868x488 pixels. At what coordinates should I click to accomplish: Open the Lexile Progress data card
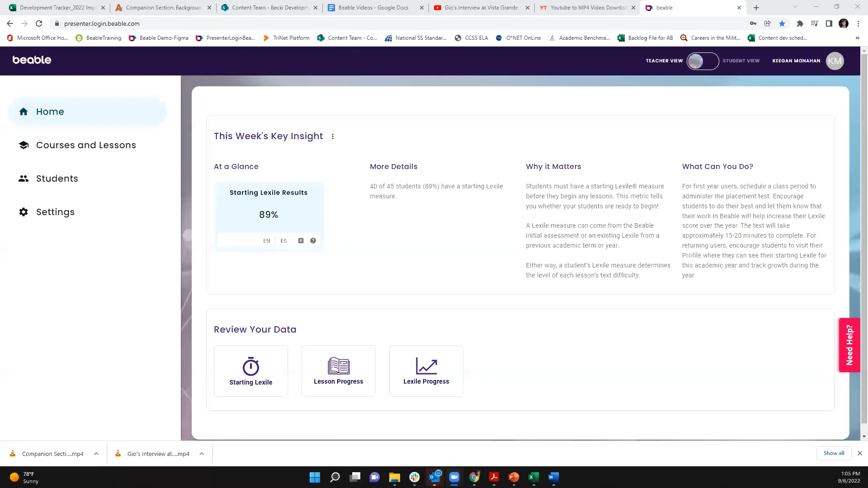[426, 371]
